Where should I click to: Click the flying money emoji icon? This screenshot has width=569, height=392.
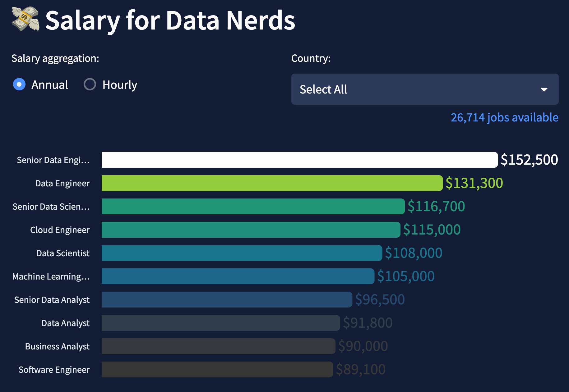[x=25, y=19]
